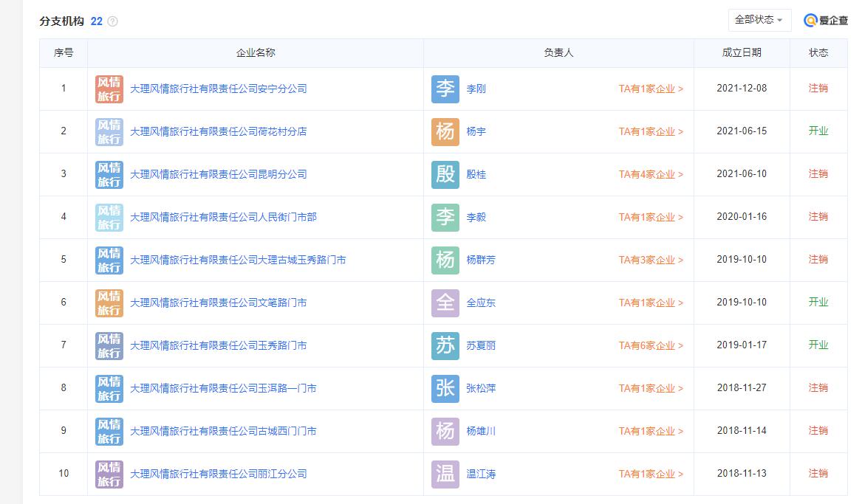Click TA有6家企业 beside 苏夏丽
Image resolution: width=862 pixels, height=504 pixels.
click(x=649, y=345)
